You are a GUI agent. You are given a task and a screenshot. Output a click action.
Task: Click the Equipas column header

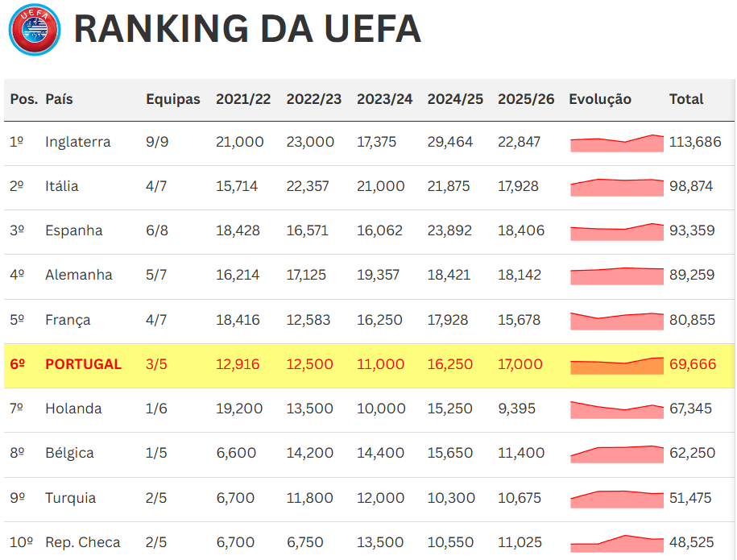(x=172, y=99)
